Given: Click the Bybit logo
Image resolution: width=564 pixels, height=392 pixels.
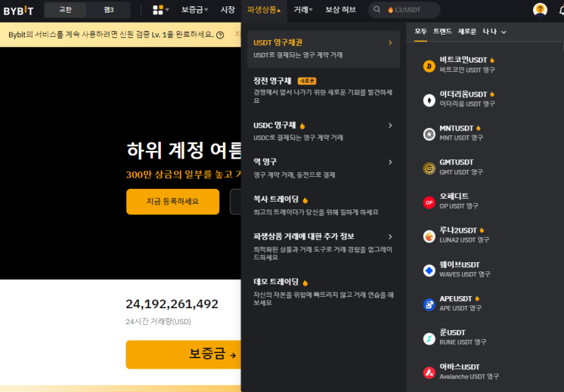Looking at the screenshot, I should 18,11.
